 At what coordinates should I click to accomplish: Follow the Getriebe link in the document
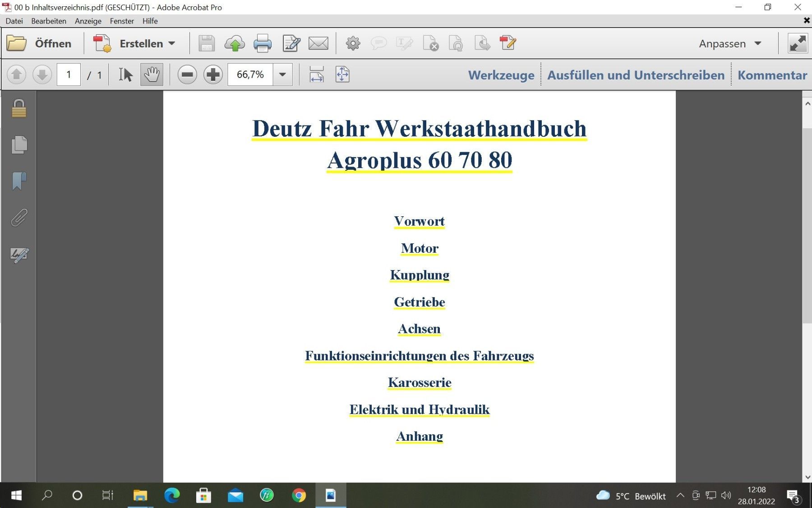tap(419, 302)
